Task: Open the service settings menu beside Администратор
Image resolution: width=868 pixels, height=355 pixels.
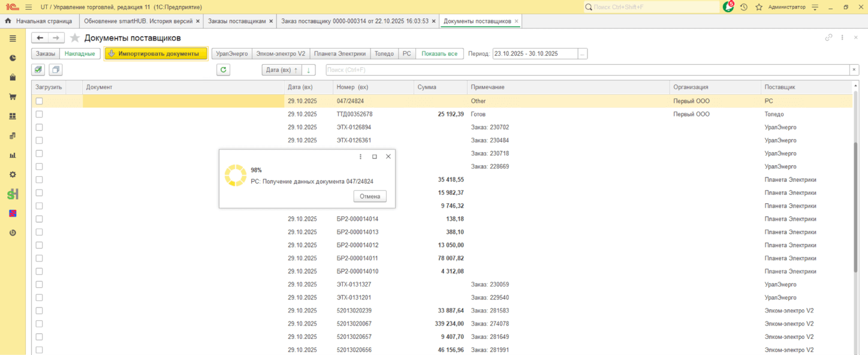Action: click(815, 7)
